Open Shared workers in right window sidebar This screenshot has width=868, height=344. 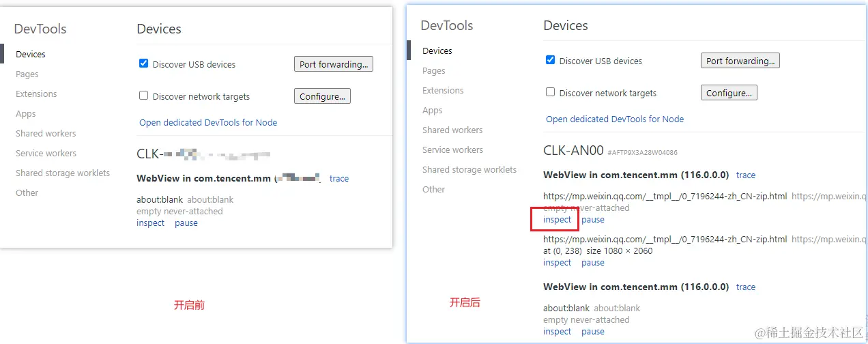pyautogui.click(x=452, y=130)
